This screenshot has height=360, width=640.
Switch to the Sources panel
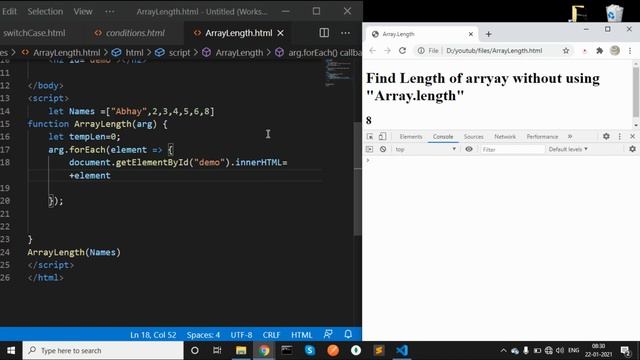pos(473,137)
